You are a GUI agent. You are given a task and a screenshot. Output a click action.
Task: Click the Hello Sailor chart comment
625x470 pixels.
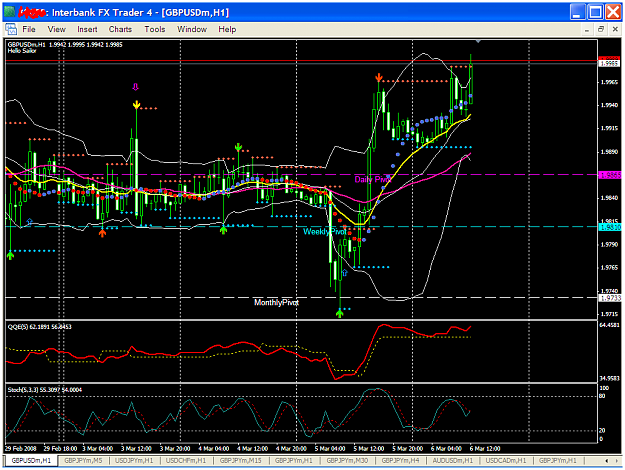tap(22, 51)
